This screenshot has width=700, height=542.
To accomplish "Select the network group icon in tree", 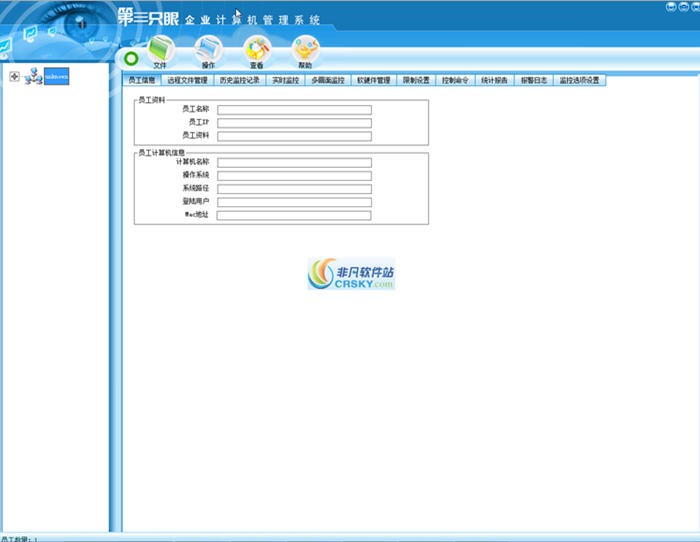I will (x=33, y=76).
